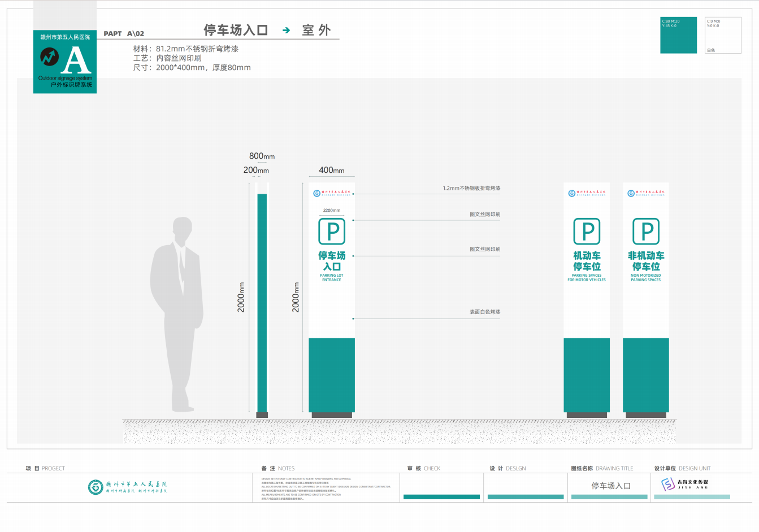Select the large white letter A
Image resolution: width=759 pixels, height=532 pixels.
(75, 60)
